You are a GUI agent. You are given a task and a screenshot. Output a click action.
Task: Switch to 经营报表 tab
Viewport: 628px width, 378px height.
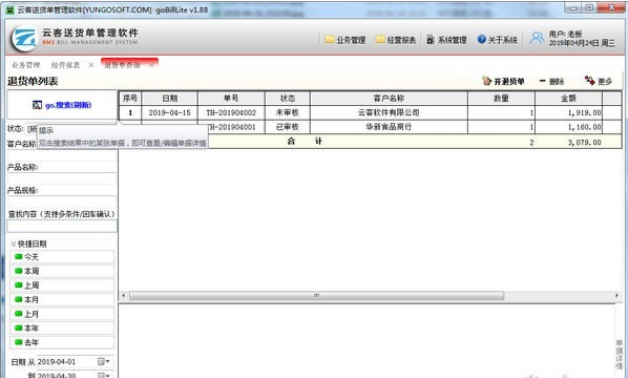click(65, 65)
